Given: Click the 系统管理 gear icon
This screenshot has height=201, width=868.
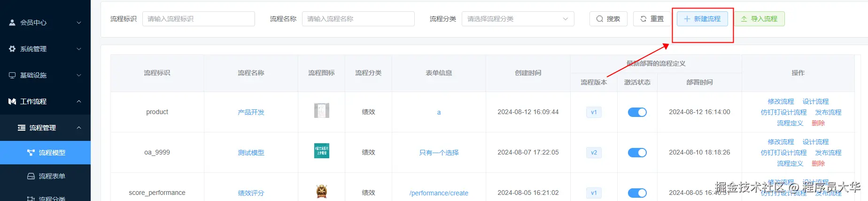Looking at the screenshot, I should (12, 49).
